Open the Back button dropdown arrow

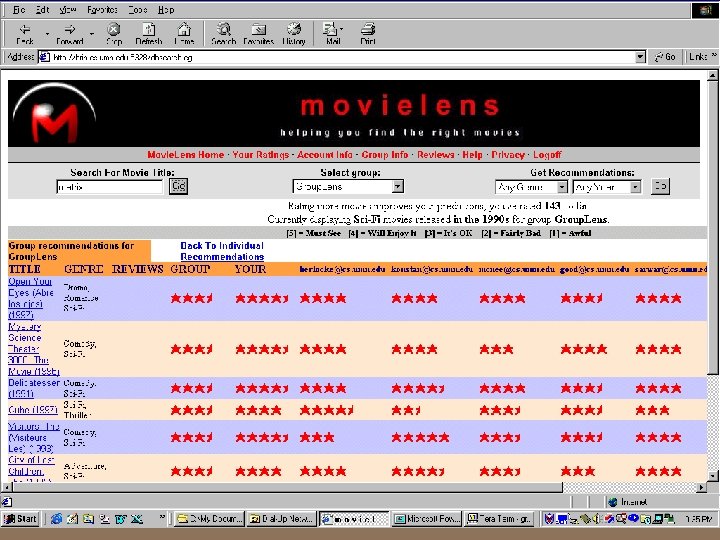point(47,34)
